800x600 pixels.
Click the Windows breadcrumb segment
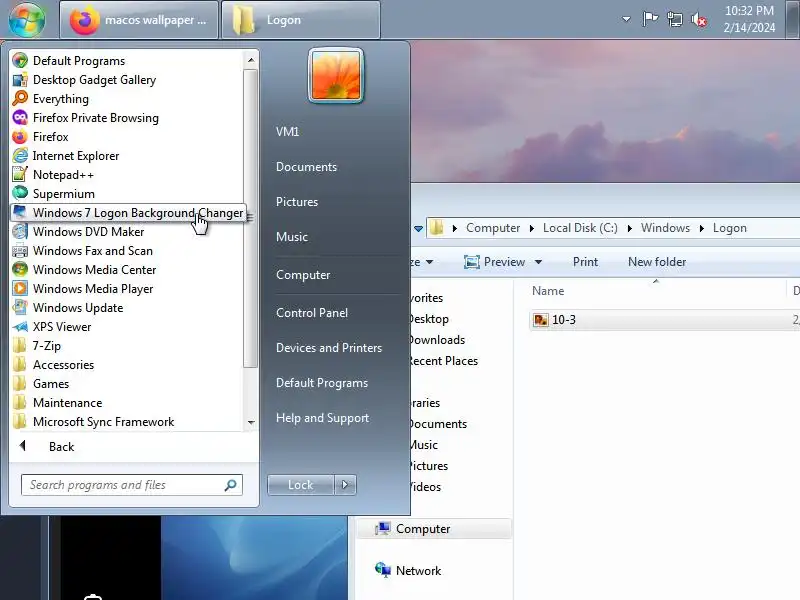tap(665, 228)
